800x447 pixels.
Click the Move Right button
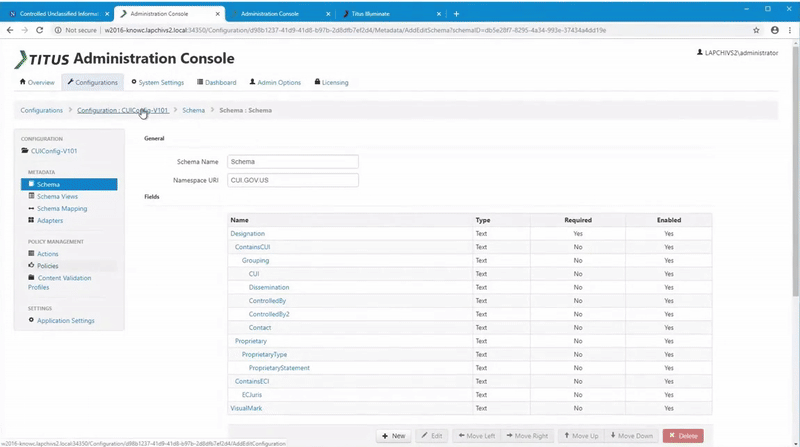point(527,436)
